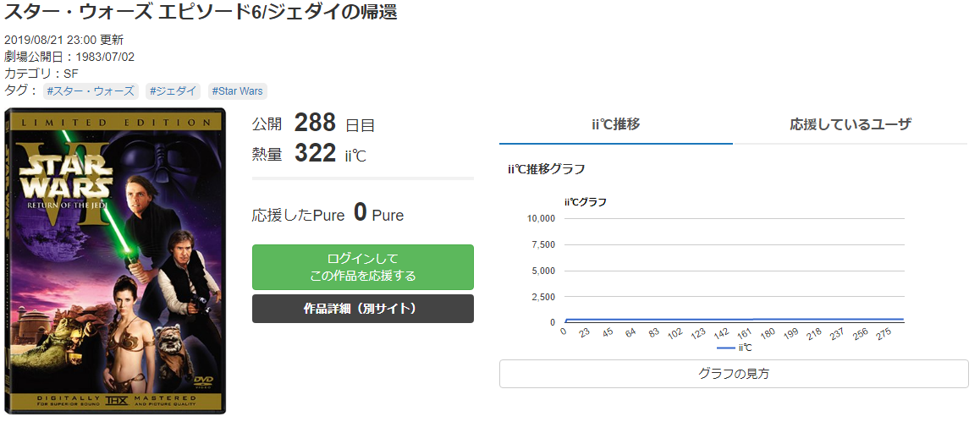The image size is (980, 422).
Task: Open the 応援しているユーザ tab
Action: (x=850, y=124)
